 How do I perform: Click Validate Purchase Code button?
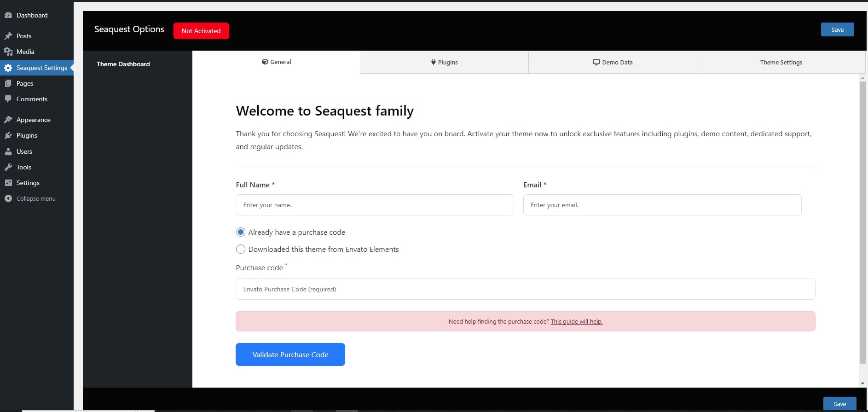(290, 354)
